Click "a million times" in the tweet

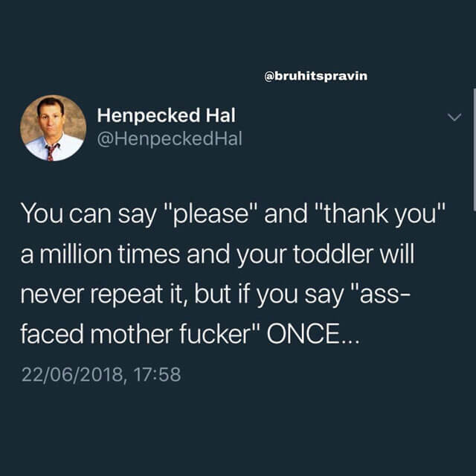(100, 254)
